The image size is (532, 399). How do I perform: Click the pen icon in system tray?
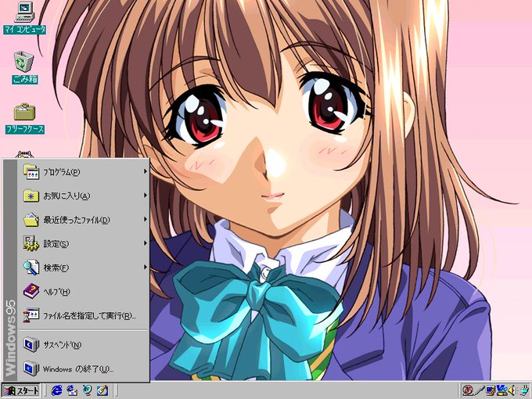[x=480, y=390]
